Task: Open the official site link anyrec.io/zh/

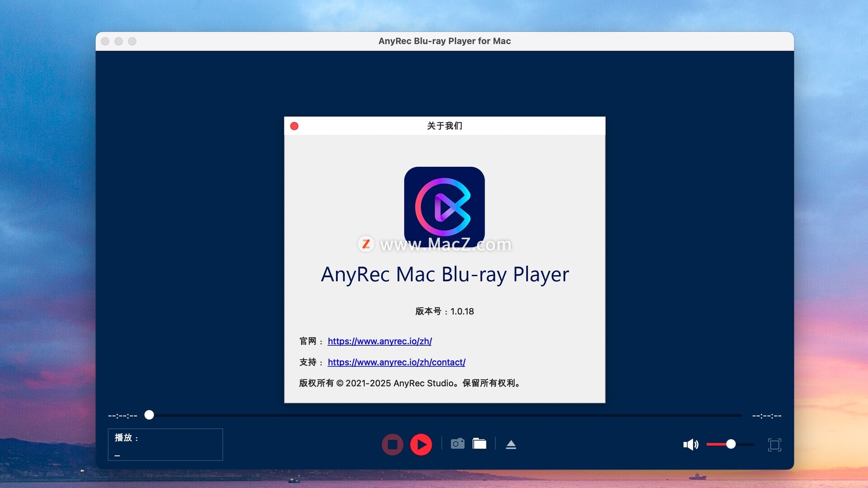Action: pyautogui.click(x=380, y=341)
